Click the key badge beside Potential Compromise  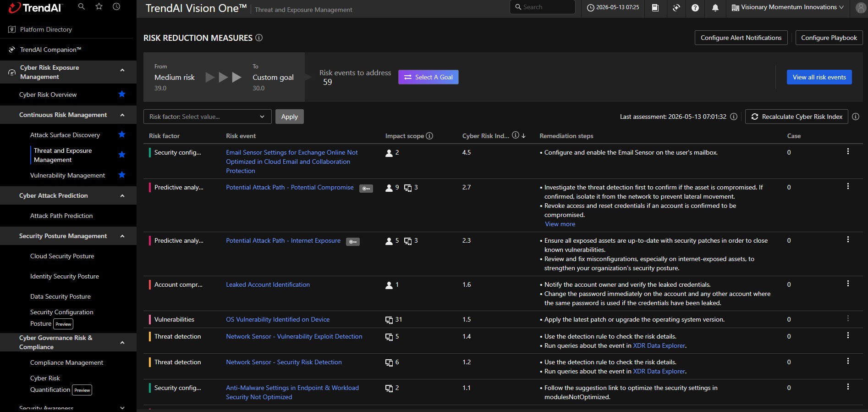point(366,188)
